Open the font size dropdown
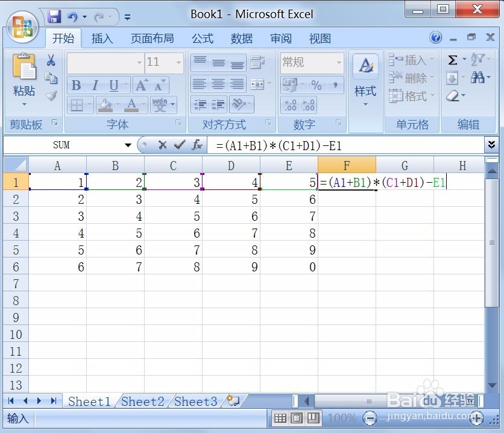 pos(178,62)
